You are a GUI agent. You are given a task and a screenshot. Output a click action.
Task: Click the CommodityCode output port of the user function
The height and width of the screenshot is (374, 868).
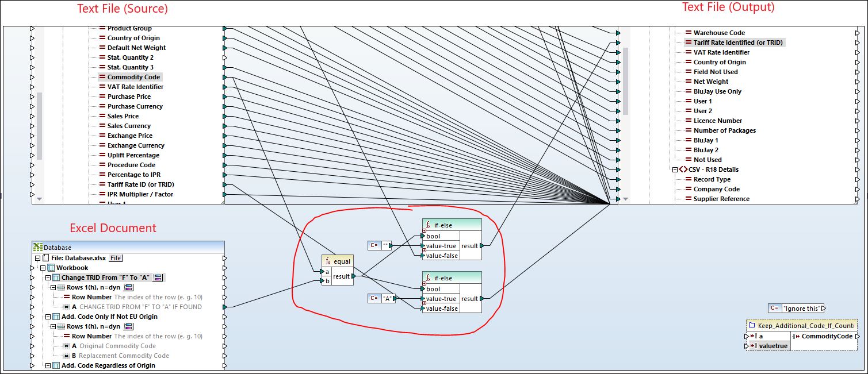click(858, 336)
